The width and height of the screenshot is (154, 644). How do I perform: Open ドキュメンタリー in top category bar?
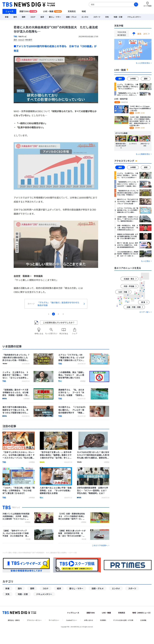134,17
